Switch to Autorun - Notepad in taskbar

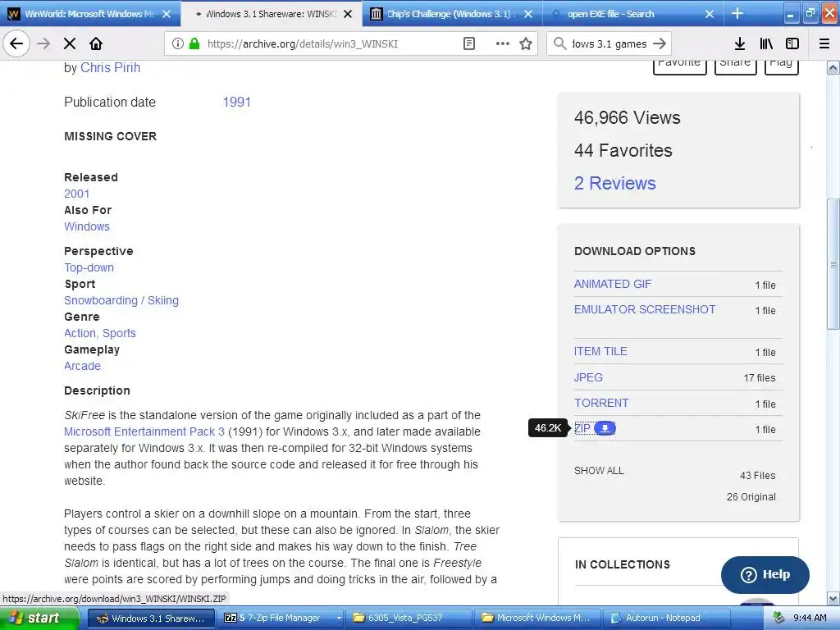[x=665, y=618]
